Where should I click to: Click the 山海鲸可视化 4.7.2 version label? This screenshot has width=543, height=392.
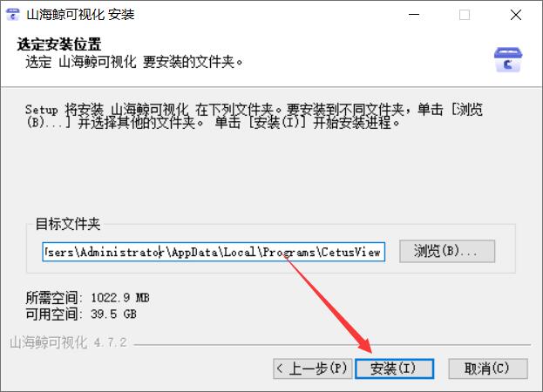68,342
